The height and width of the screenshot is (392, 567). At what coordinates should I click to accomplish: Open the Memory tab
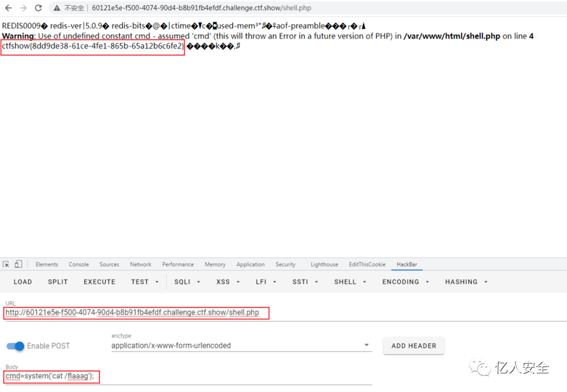click(215, 264)
